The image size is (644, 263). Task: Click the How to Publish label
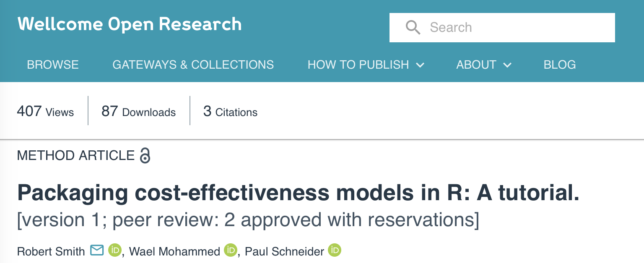[358, 65]
